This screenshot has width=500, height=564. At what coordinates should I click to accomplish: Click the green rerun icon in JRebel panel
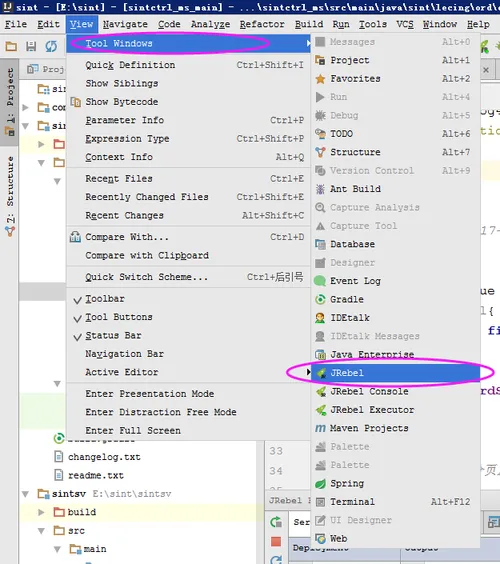pos(276,522)
